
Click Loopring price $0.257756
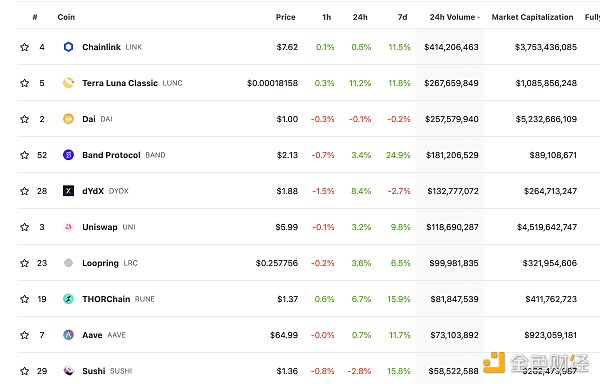pyautogui.click(x=277, y=263)
